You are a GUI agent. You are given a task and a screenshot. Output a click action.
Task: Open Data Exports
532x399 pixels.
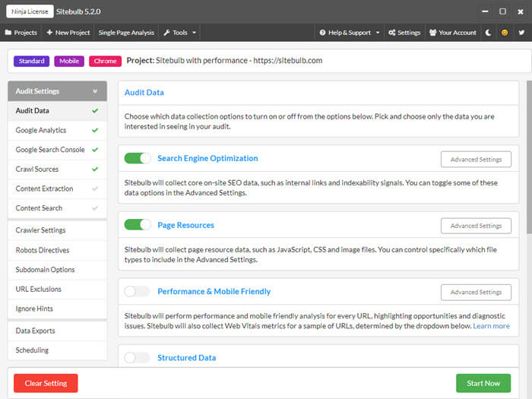point(57,331)
